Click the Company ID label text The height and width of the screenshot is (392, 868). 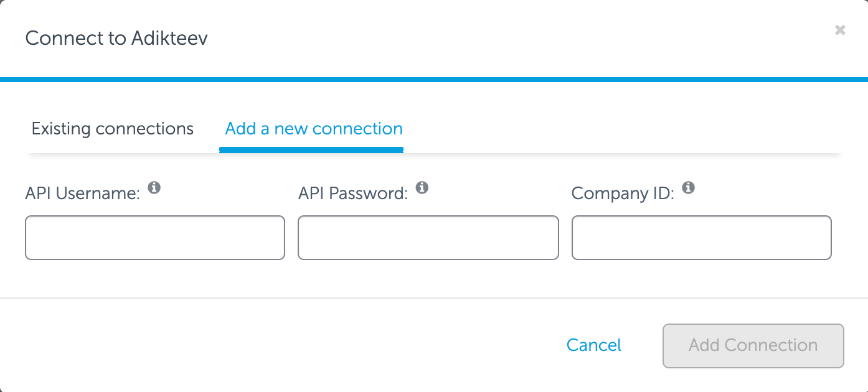tap(623, 194)
